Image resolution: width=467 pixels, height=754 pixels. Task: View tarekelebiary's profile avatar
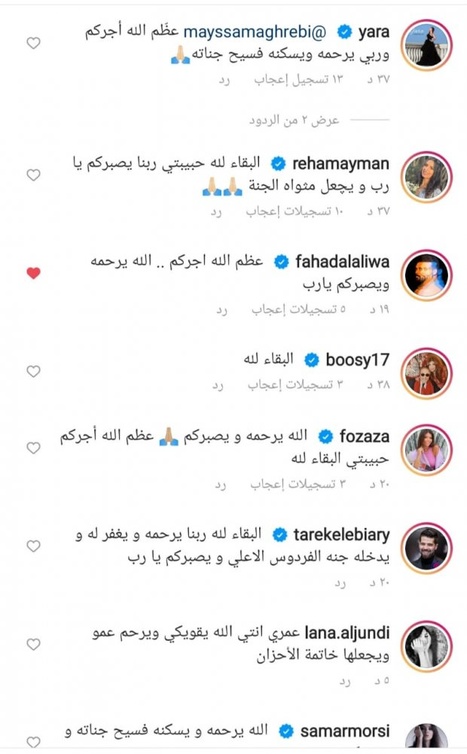coord(427,549)
